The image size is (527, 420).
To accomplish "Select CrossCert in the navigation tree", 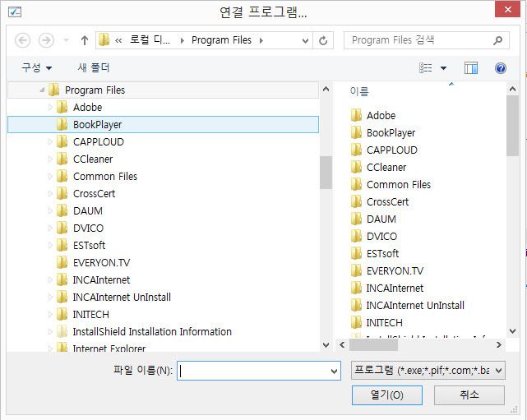I will [x=94, y=193].
